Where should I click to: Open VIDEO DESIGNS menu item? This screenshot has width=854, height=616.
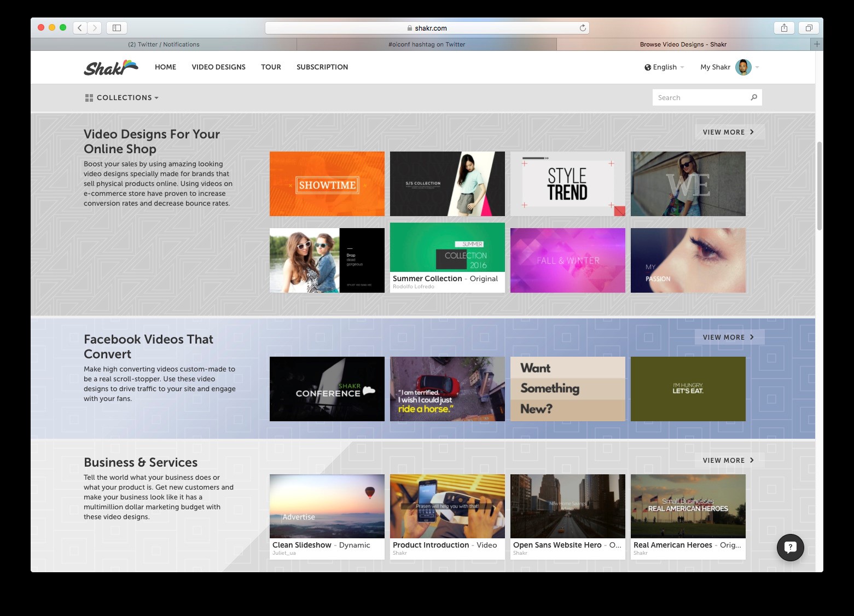point(218,67)
